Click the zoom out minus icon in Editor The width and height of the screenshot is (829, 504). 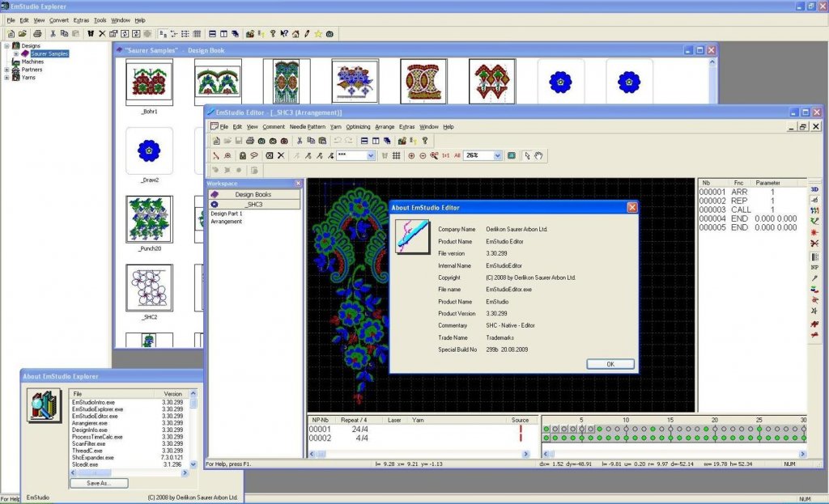click(423, 156)
